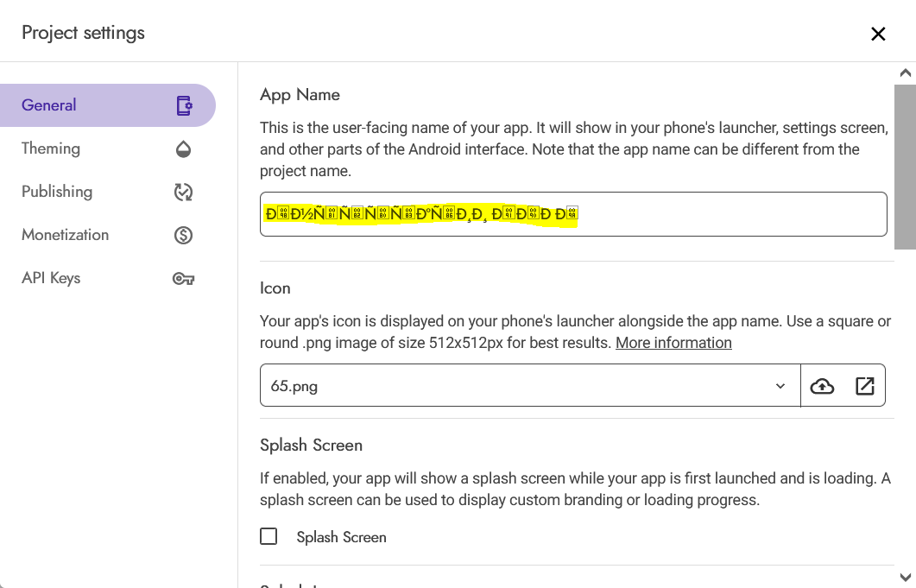Upload a new icon with cloud button
This screenshot has height=588, width=916.
pos(822,386)
